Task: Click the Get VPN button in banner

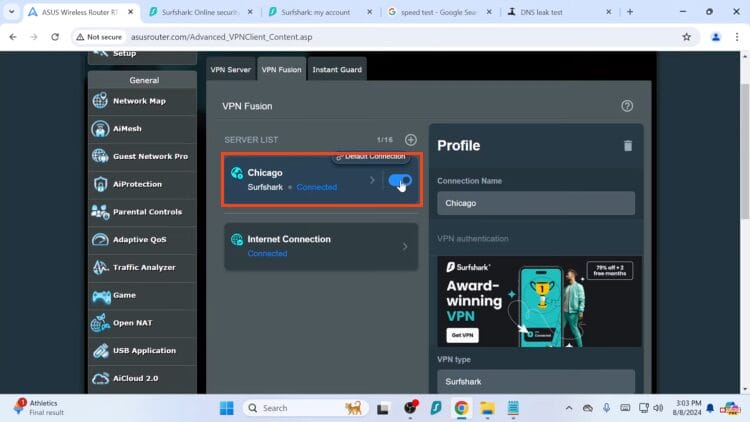Action: 462,335
